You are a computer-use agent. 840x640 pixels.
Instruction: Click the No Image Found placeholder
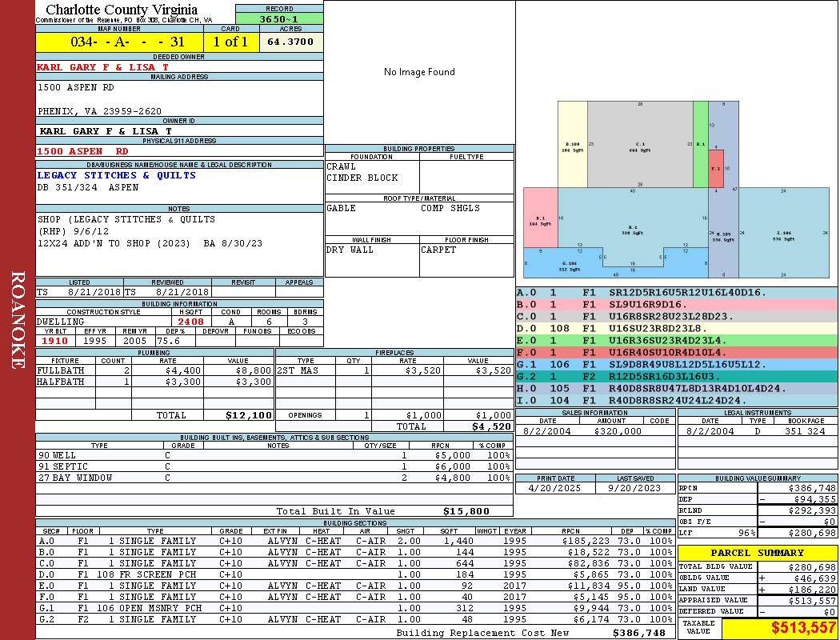419,72
